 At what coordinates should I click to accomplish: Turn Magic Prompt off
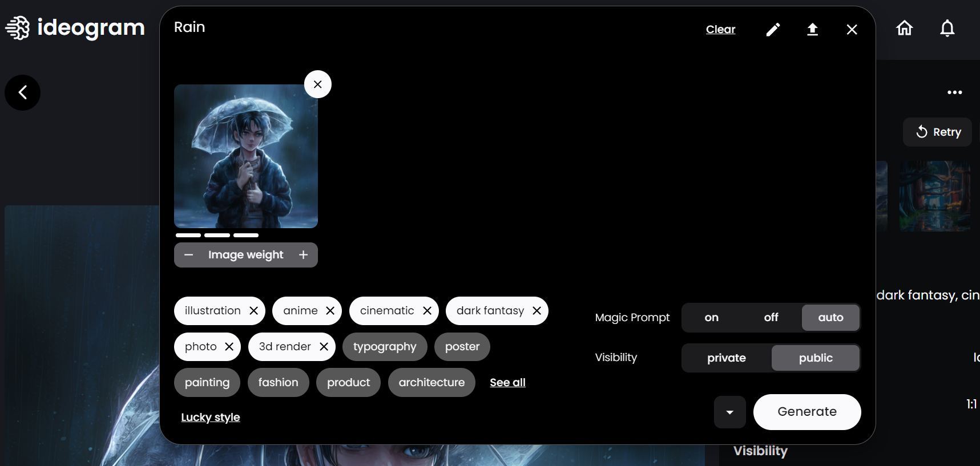771,318
